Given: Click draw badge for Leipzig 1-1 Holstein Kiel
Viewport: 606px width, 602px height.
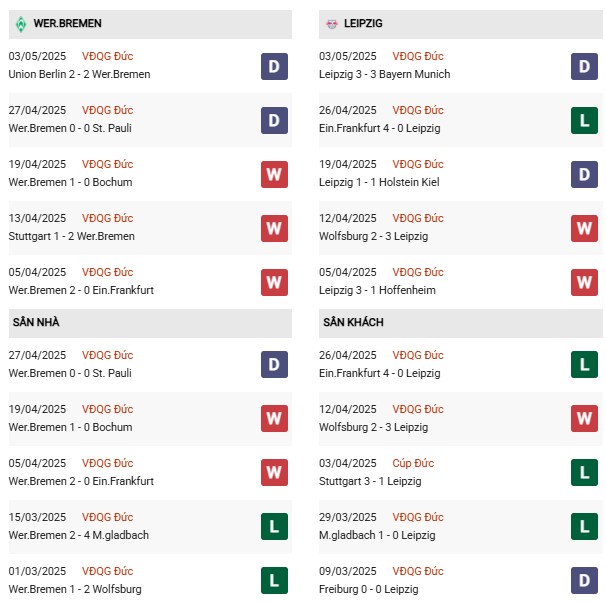Looking at the screenshot, I should click(584, 175).
